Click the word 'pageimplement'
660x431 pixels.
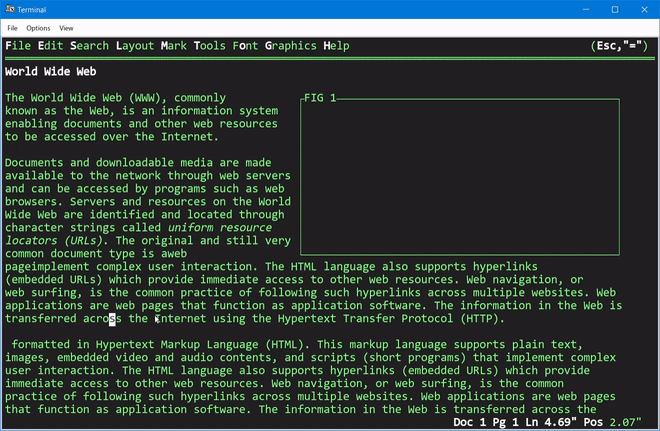(47, 266)
